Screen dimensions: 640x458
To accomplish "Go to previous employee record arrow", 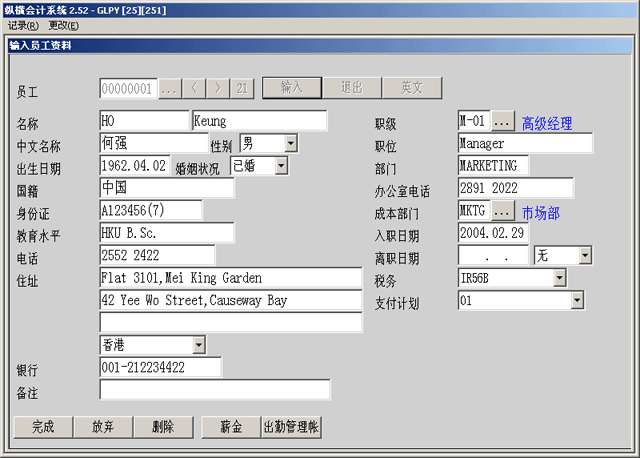I will [194, 89].
